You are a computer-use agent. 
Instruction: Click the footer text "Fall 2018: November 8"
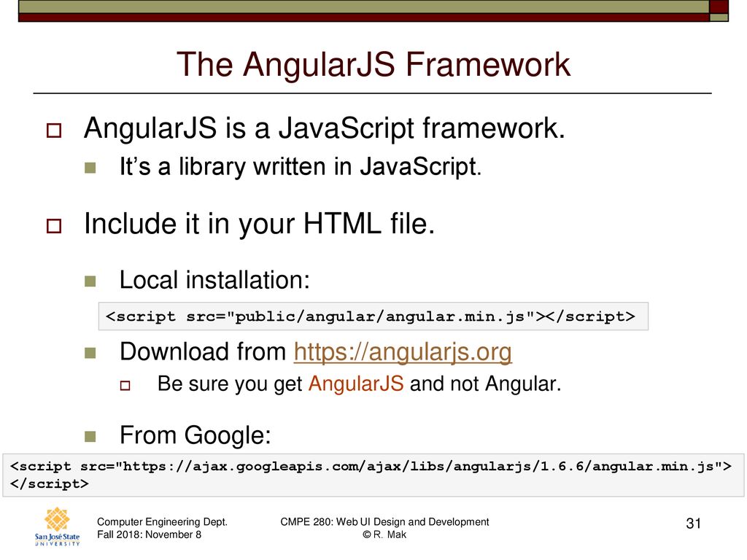(149, 534)
